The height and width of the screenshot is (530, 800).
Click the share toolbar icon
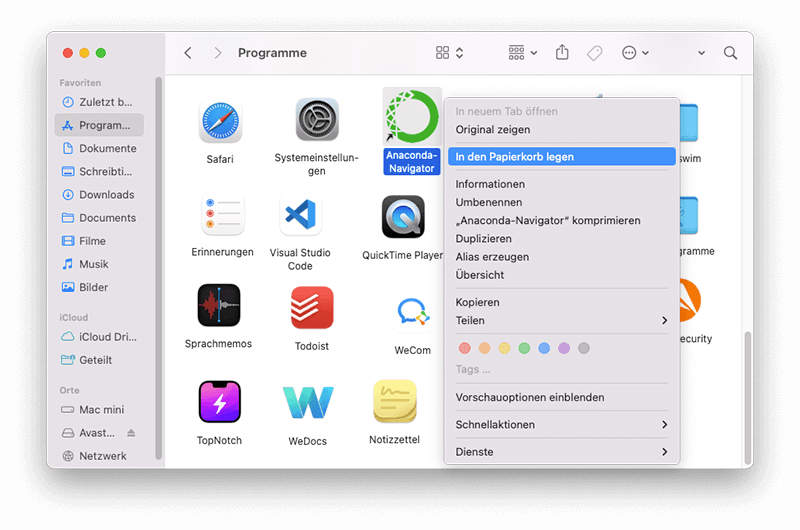pyautogui.click(x=562, y=52)
